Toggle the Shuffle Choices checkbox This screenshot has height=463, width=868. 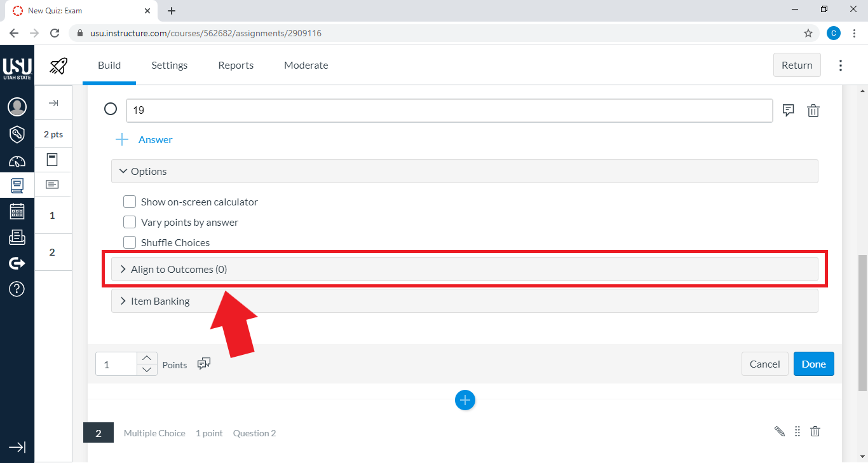(x=130, y=242)
